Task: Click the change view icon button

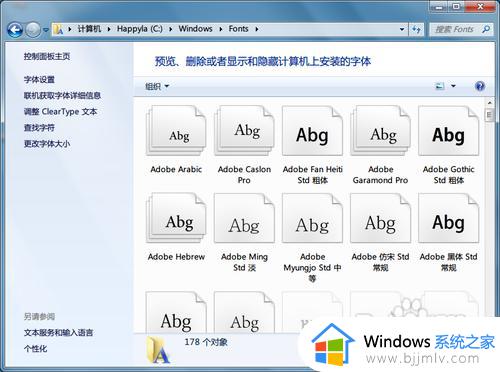Action: (x=440, y=86)
